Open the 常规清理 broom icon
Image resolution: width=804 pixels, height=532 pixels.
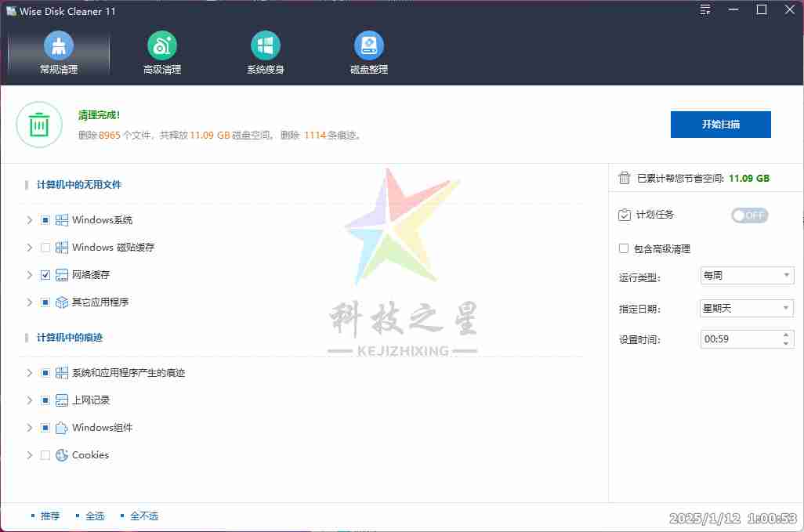coord(59,46)
